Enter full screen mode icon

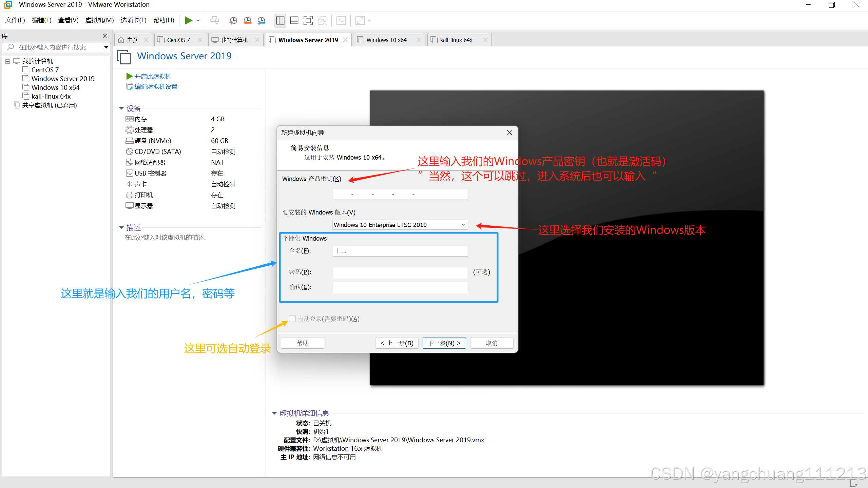coord(308,21)
